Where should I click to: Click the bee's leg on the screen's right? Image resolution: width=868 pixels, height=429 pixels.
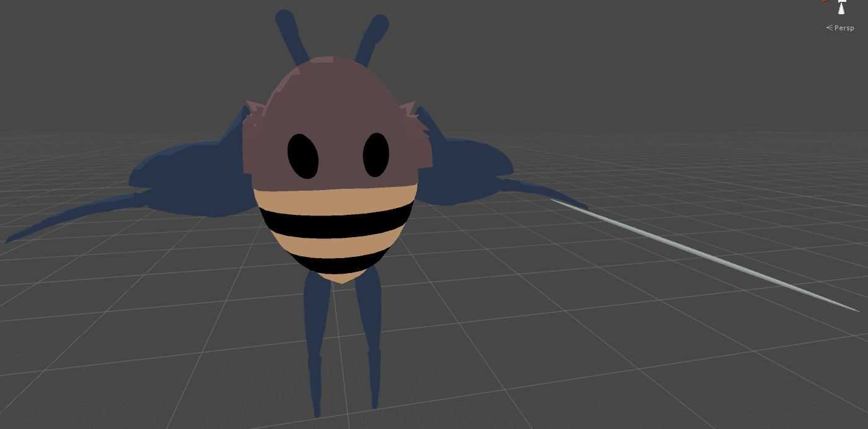(x=371, y=334)
